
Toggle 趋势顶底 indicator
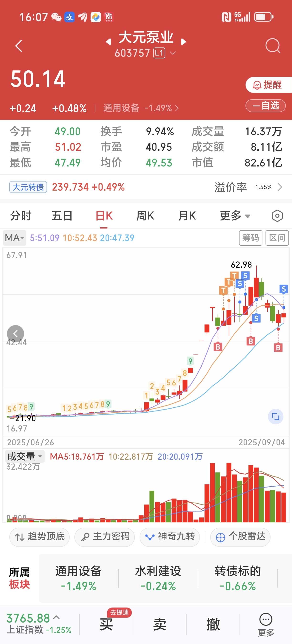pos(40,537)
